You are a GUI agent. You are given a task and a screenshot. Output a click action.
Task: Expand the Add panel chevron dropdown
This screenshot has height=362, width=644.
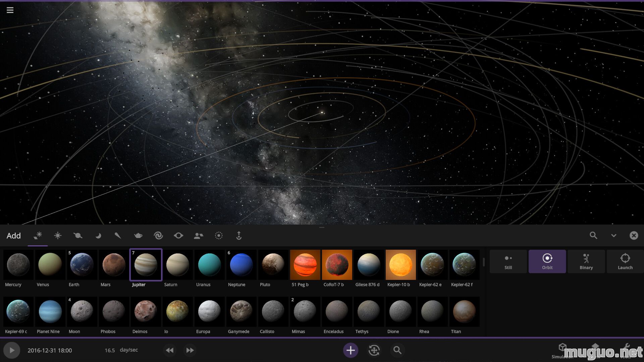point(613,236)
